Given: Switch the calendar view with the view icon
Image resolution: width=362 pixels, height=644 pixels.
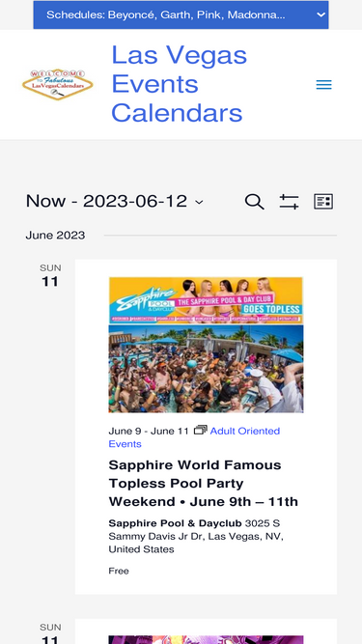Looking at the screenshot, I should click(323, 202).
